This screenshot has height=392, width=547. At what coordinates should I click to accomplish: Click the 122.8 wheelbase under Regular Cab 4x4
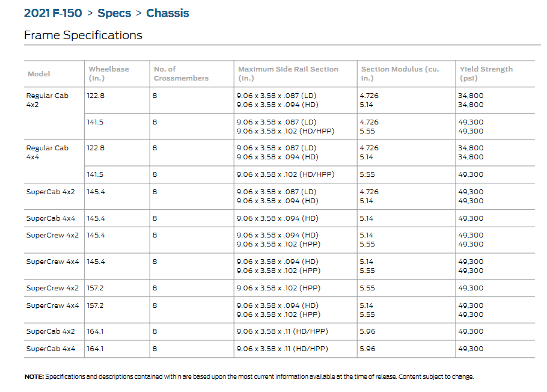pyautogui.click(x=96, y=148)
